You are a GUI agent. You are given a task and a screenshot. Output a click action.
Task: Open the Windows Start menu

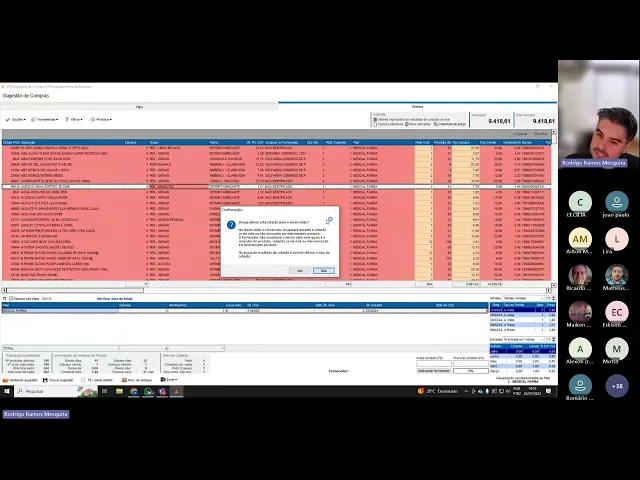(7, 391)
